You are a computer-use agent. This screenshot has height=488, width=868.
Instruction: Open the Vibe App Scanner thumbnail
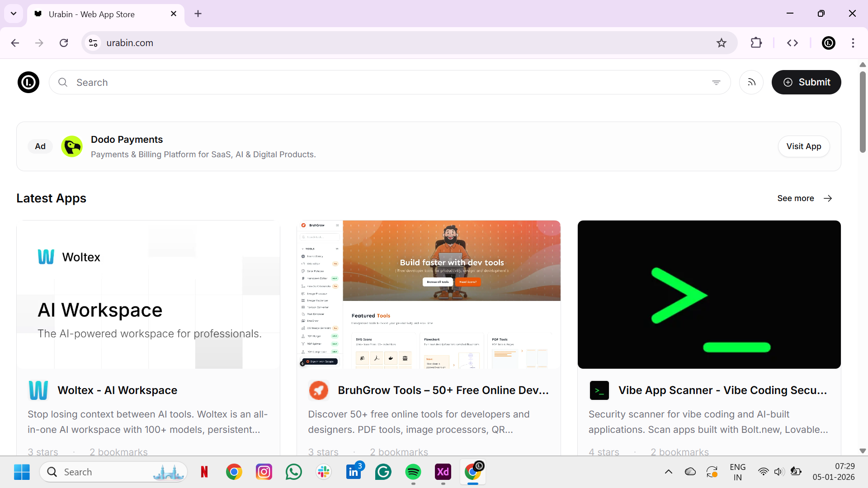(x=709, y=294)
